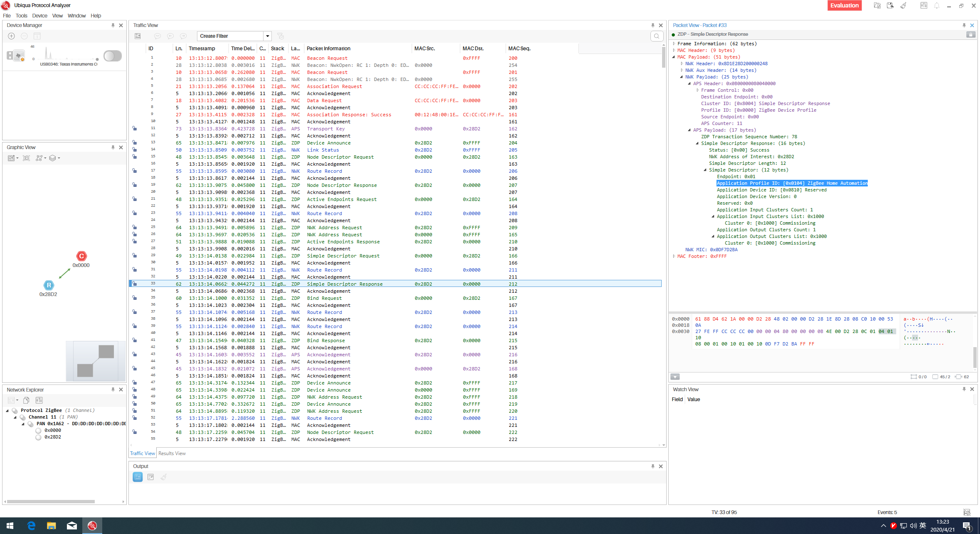Toggle the Packet View lock button
The height and width of the screenshot is (534, 980).
coord(971,34)
